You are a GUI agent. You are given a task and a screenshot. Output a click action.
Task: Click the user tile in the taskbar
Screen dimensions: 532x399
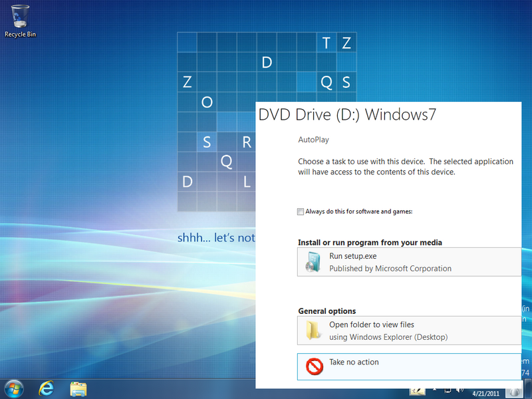[x=514, y=393]
